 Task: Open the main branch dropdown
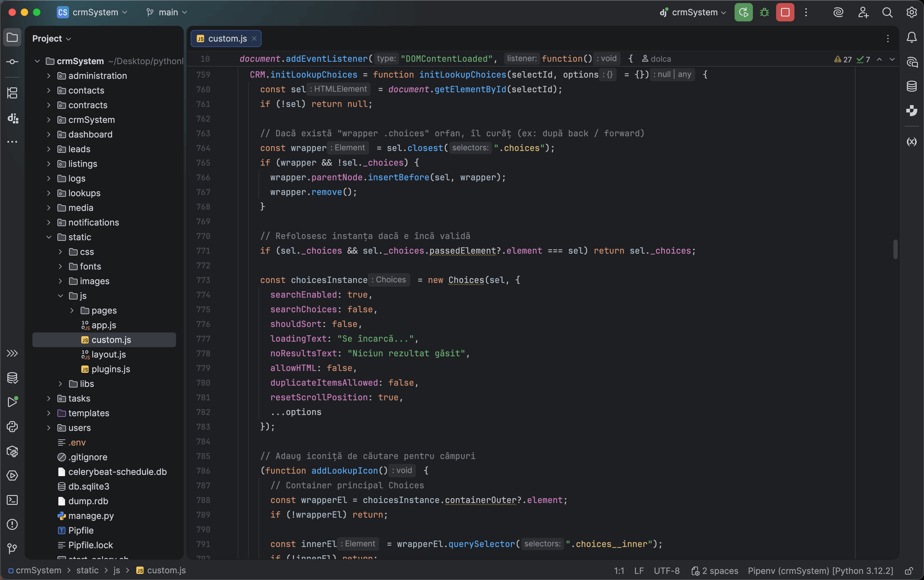[166, 12]
